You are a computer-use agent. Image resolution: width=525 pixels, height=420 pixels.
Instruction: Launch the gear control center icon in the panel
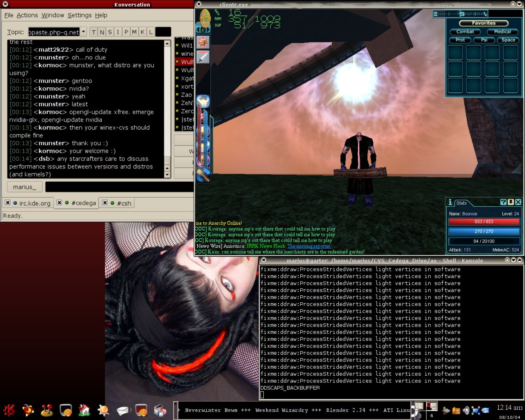pyautogui.click(x=103, y=410)
